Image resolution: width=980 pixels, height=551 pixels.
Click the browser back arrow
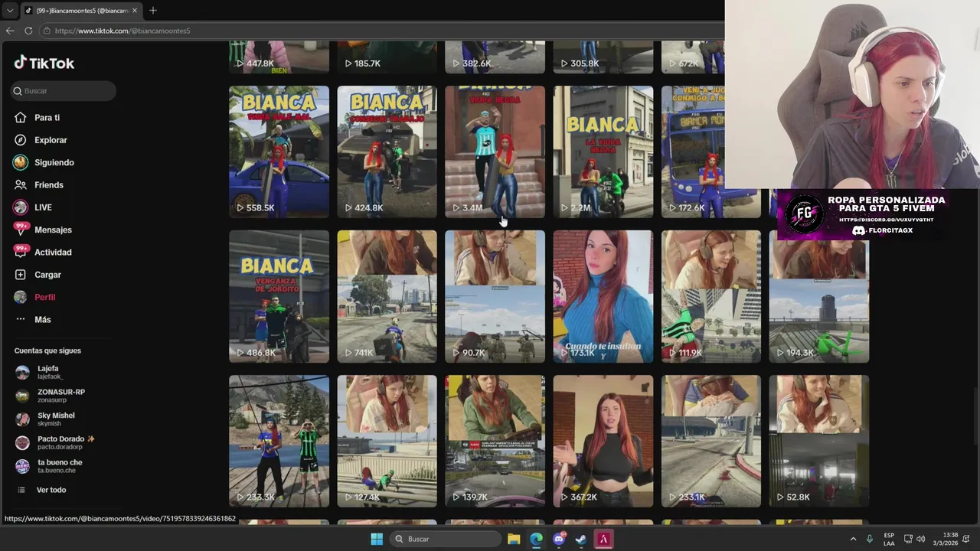[x=10, y=31]
